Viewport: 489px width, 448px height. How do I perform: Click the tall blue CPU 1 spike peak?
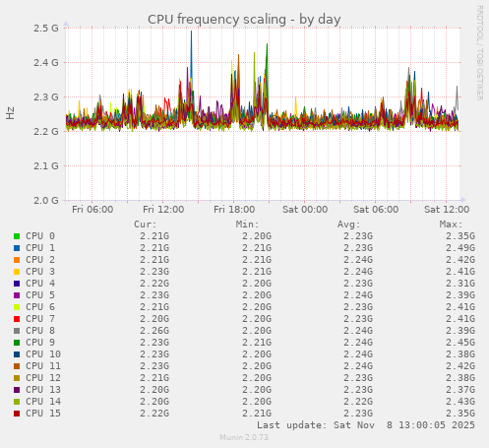pos(192,32)
